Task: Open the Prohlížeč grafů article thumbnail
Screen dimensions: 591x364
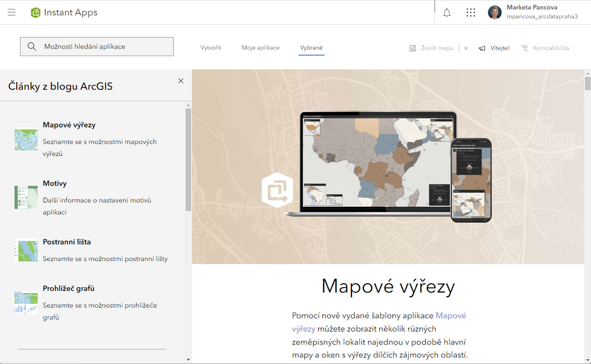Action: click(26, 303)
